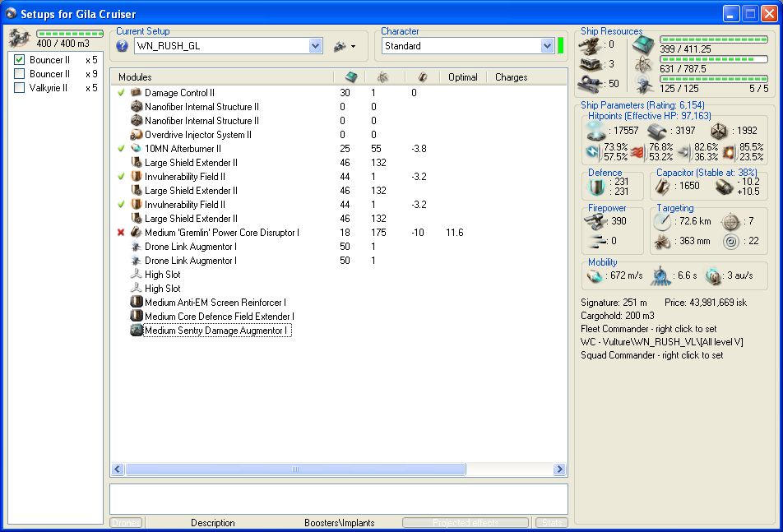Viewport: 783px width, 532px height.
Task: Select the first empty High Slot row
Action: [162, 274]
